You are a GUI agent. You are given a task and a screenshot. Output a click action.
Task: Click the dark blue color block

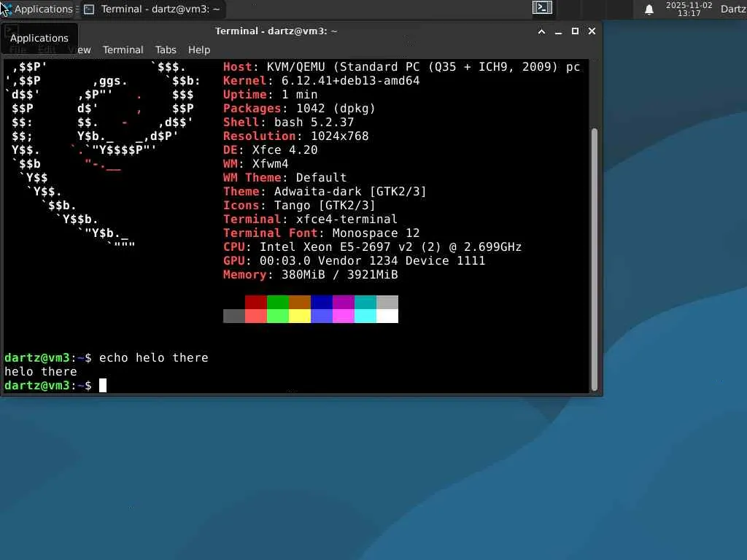322,302
